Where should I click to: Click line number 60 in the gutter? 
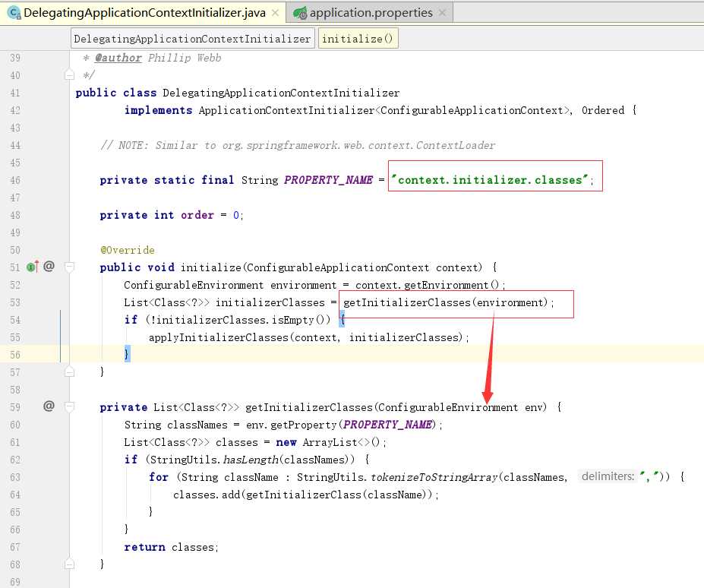click(x=15, y=425)
